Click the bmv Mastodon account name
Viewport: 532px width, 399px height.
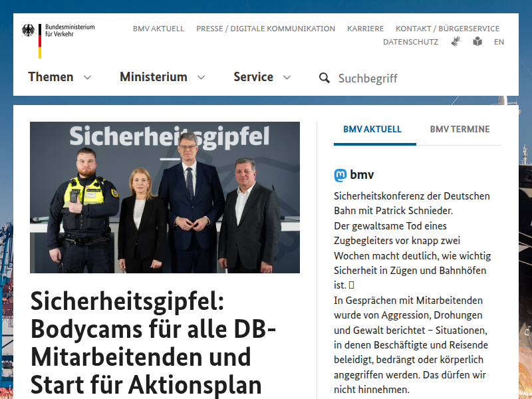pyautogui.click(x=362, y=176)
